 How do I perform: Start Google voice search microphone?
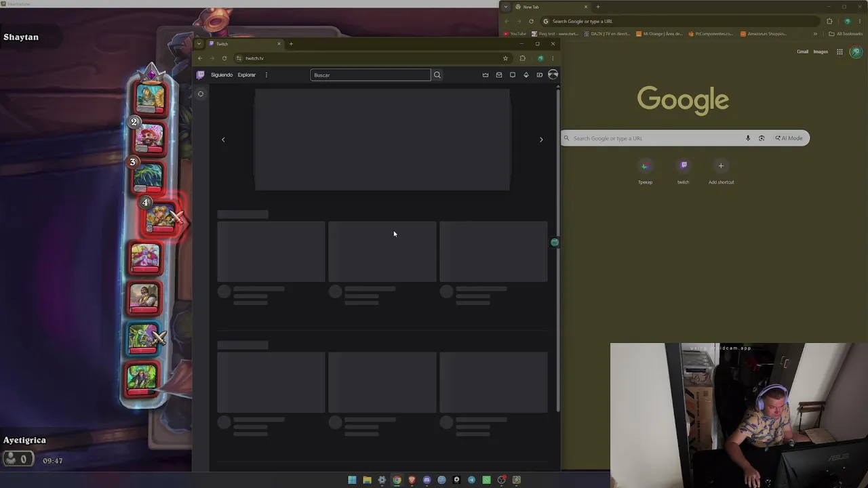[x=748, y=138]
